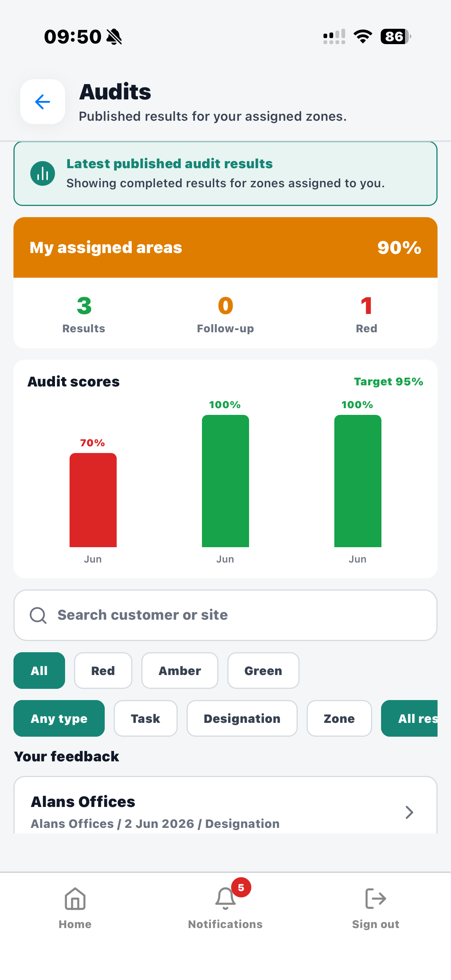Tap the Home tab label
This screenshot has width=451, height=980.
75,924
